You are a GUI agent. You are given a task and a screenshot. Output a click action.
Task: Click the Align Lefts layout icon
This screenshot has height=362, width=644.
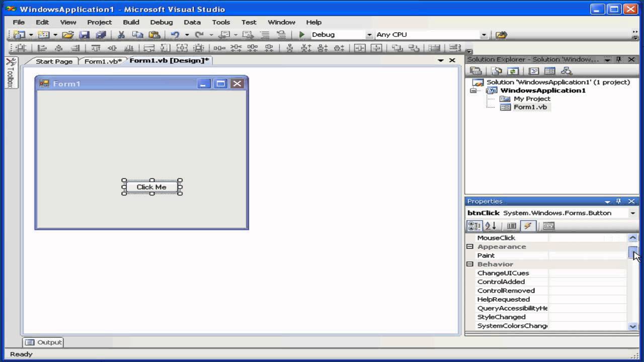43,48
